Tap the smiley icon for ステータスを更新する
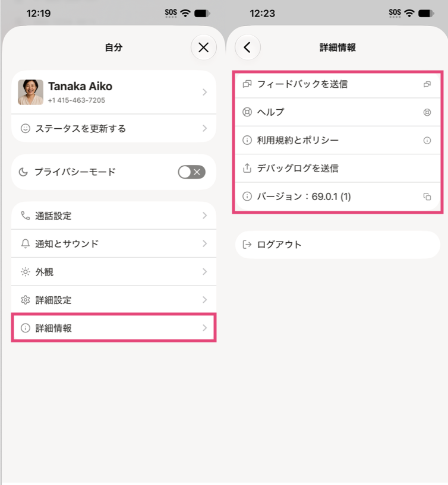This screenshot has height=485, width=448. [26, 128]
